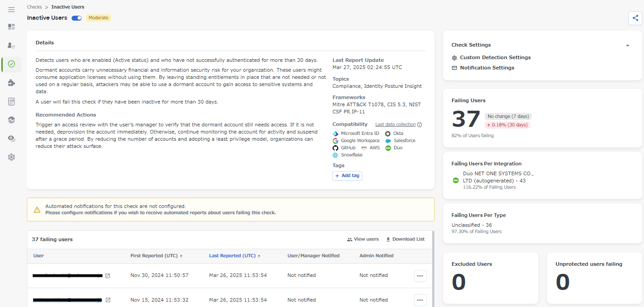Click the "No change (7 days)" badge
The height and width of the screenshot is (307, 644).
coord(508,117)
